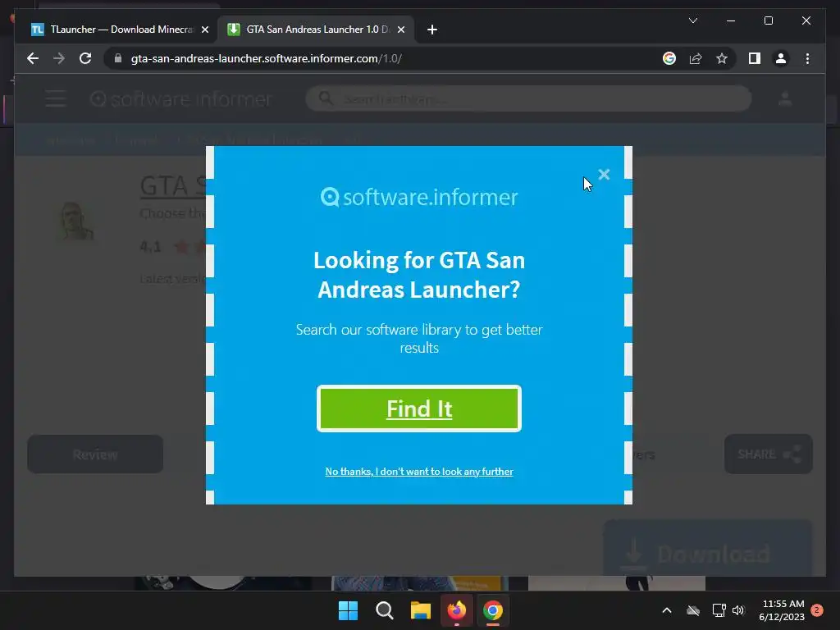Open Chrome's three-dot menu
The image size is (840, 630).
point(807,58)
